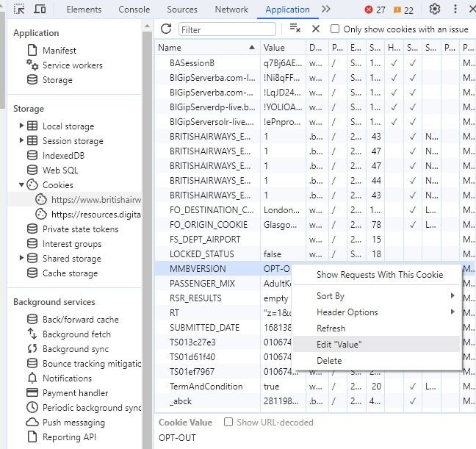Viewport: 476px width, 449px height.
Task: Expand the Local storage tree node
Action: 22,126
